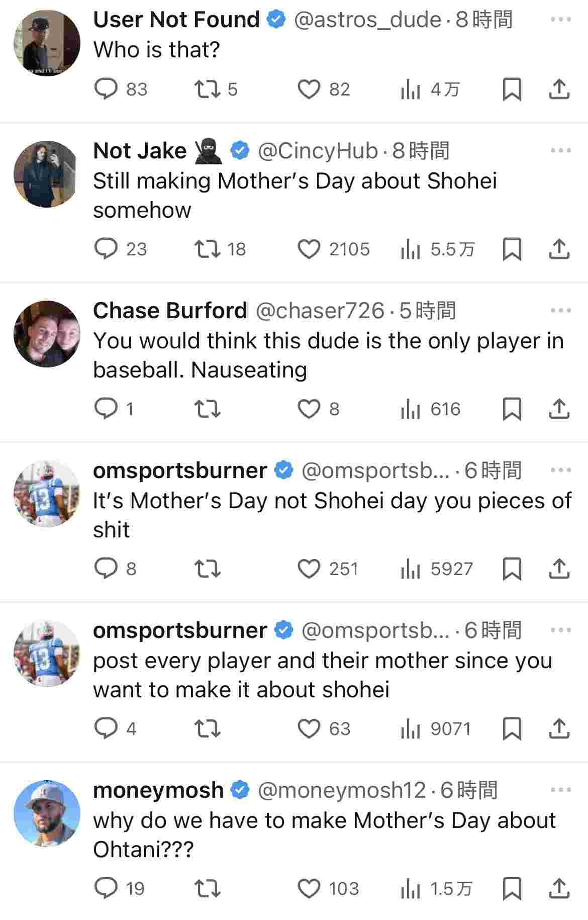Open more options on Not Jake's tweet

point(560,150)
